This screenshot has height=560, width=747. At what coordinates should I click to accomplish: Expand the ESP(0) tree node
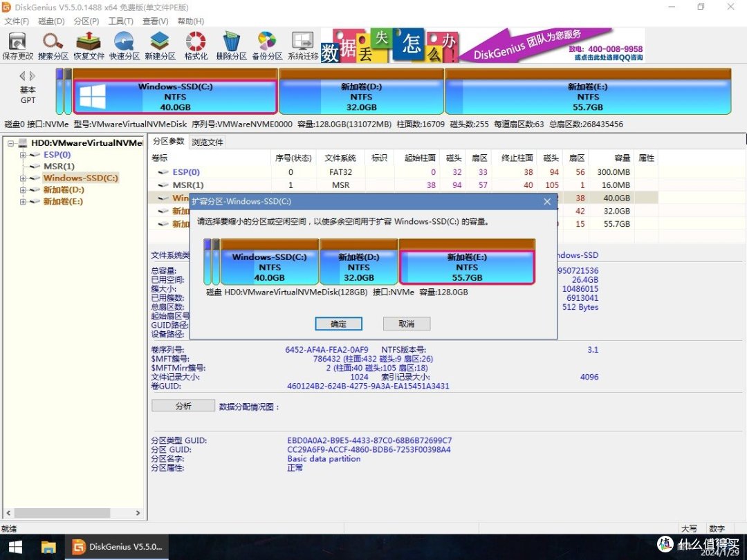[x=22, y=155]
